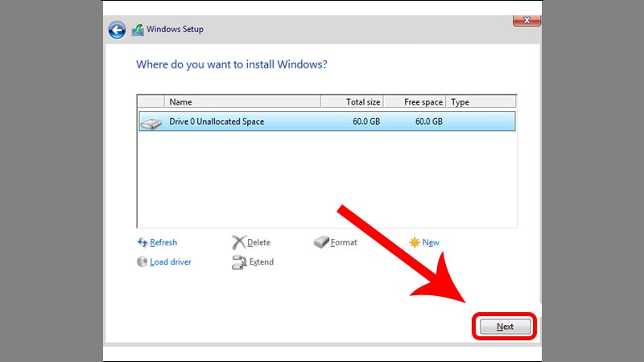This screenshot has height=362, width=644.
Task: Sort by the Name column header
Action: [x=242, y=102]
